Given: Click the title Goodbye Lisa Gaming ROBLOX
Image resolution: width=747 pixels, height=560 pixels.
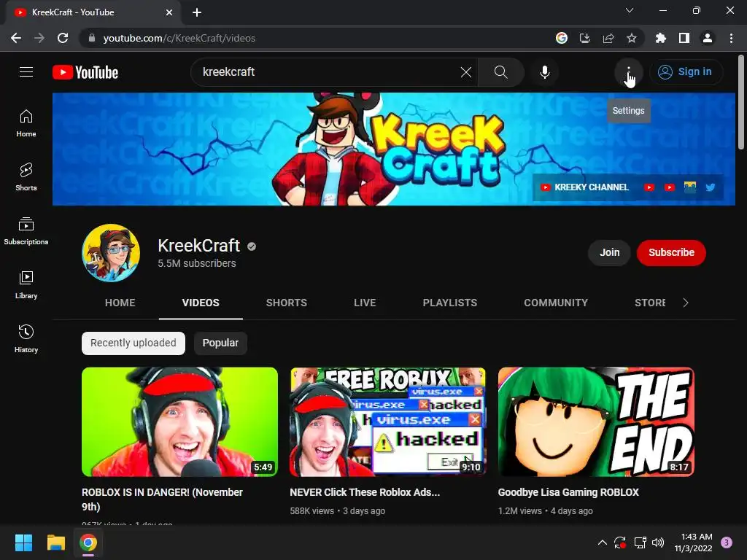Looking at the screenshot, I should tap(568, 492).
